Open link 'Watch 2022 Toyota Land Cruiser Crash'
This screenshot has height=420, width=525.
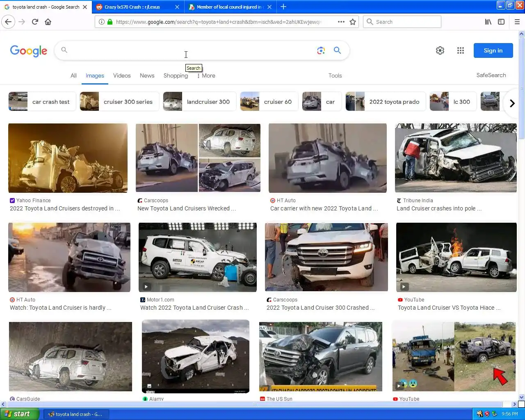pyautogui.click(x=194, y=308)
